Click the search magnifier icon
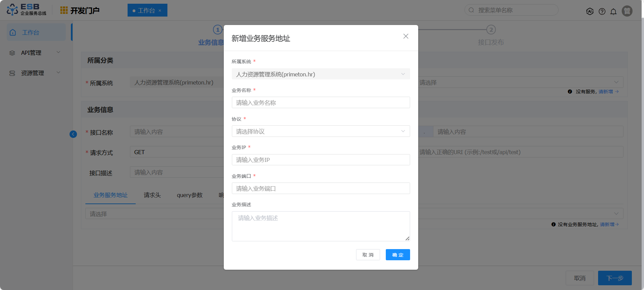644x290 pixels. [x=471, y=10]
